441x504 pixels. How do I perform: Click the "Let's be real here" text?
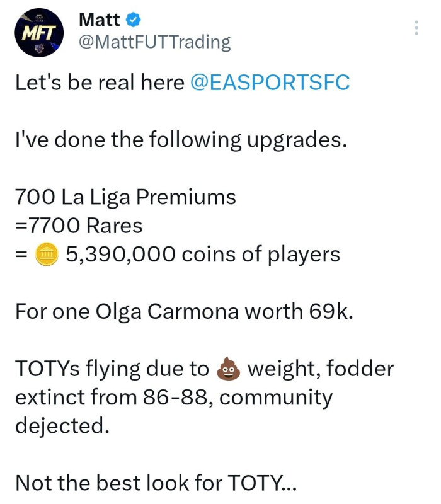pos(100,83)
